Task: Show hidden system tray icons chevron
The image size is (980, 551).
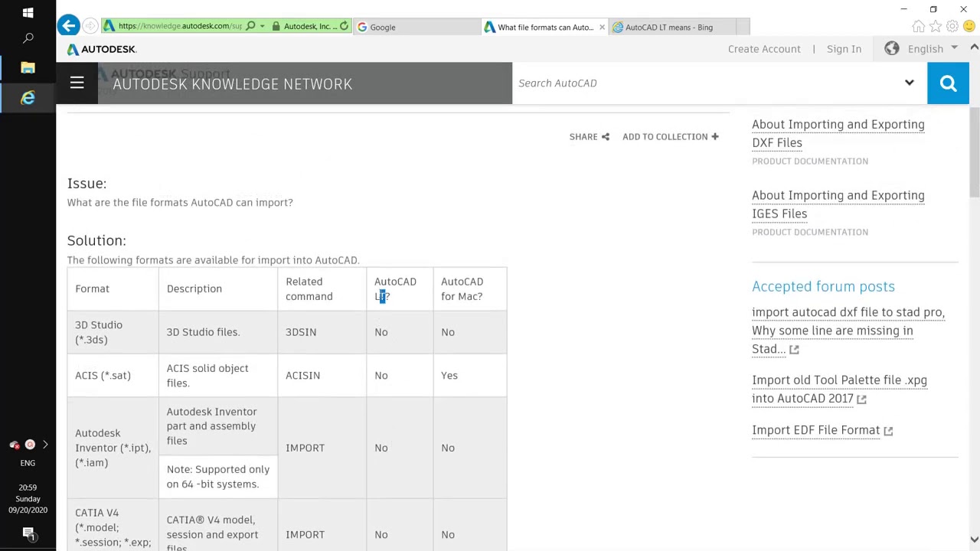Action: click(44, 445)
